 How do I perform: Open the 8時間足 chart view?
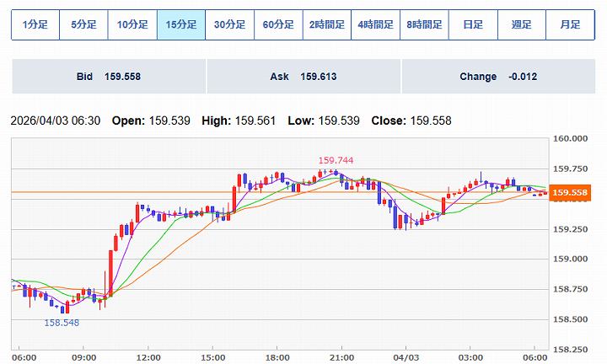point(424,24)
